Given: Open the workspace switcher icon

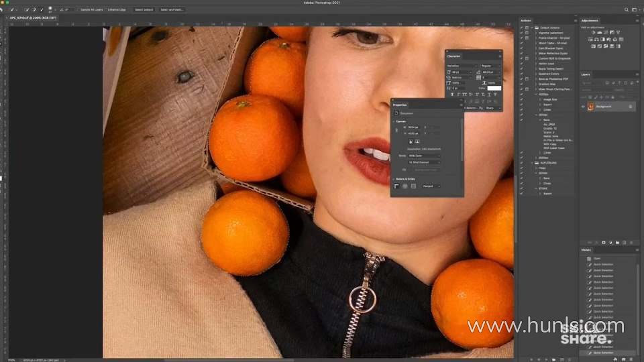Looking at the screenshot, I should pyautogui.click(x=635, y=9).
